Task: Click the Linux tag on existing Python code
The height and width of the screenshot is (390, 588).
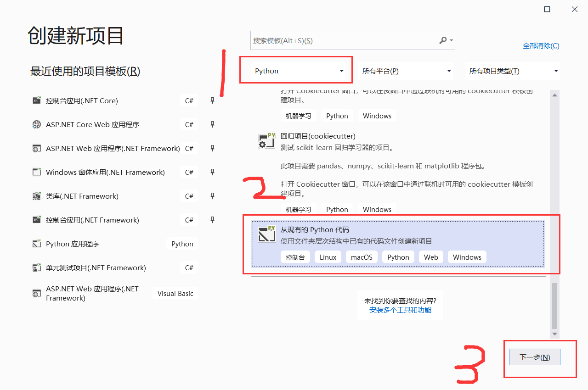Action: point(328,257)
